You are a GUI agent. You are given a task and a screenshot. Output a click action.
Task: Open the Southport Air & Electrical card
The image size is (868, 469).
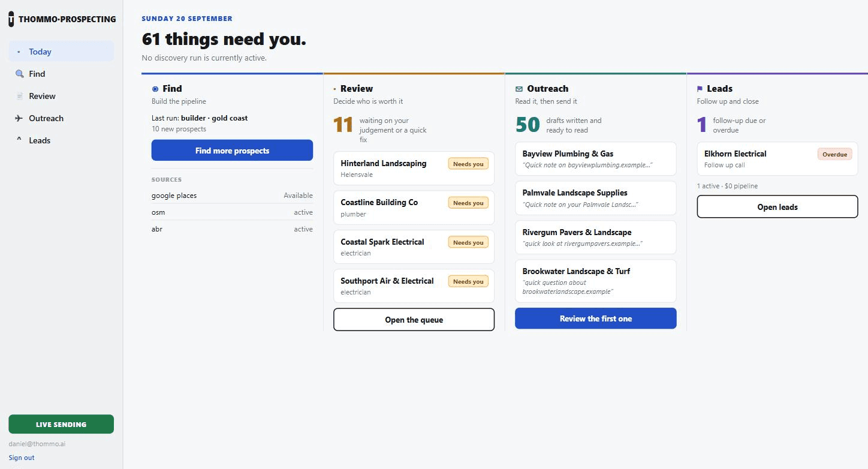pos(414,286)
